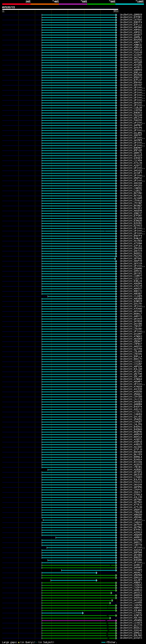Viewport: 146px width, 644px height.
Task: Select label UniRef100_Q2NFZ9
Action: (131, 615)
